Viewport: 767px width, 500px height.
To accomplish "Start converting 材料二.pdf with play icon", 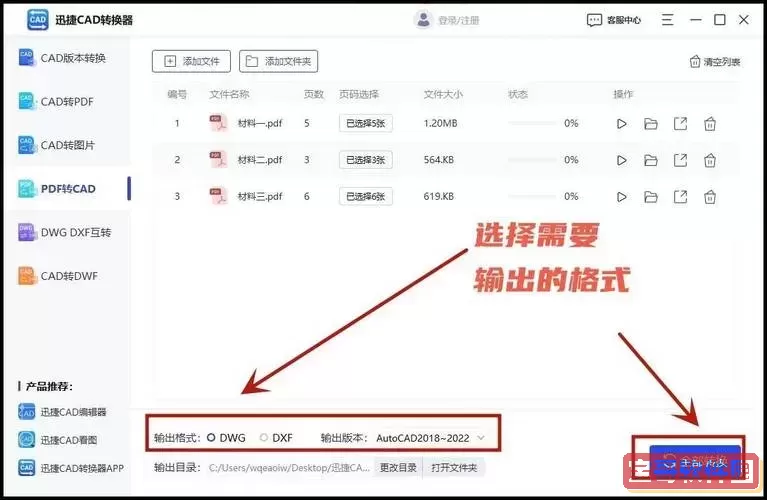I will tap(621, 160).
